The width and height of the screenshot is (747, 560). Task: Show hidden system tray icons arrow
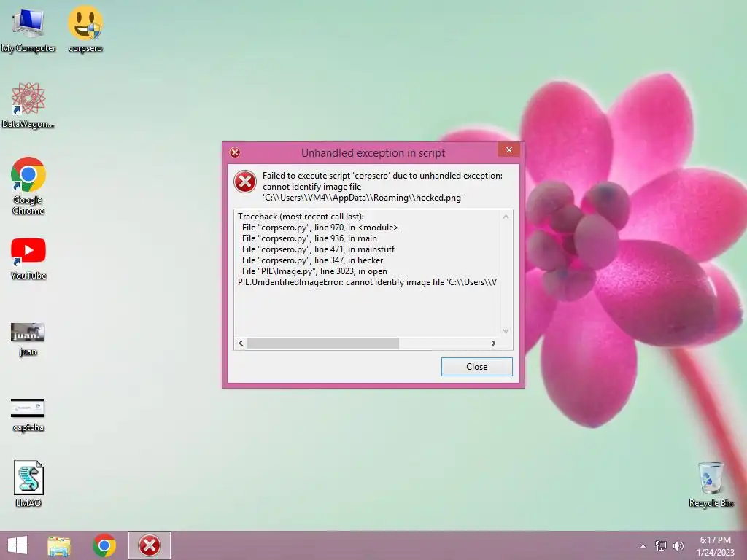[643, 546]
